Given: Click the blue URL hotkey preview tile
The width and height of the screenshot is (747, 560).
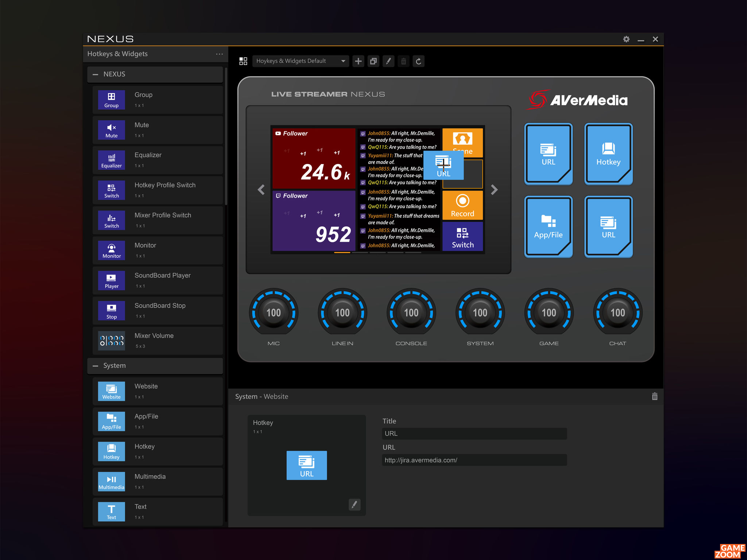Looking at the screenshot, I should (x=307, y=465).
